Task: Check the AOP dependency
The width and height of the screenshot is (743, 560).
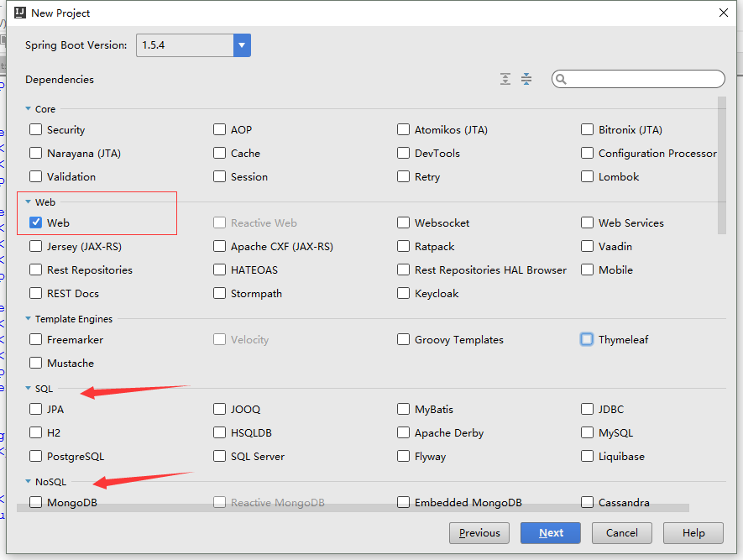Action: coord(219,129)
